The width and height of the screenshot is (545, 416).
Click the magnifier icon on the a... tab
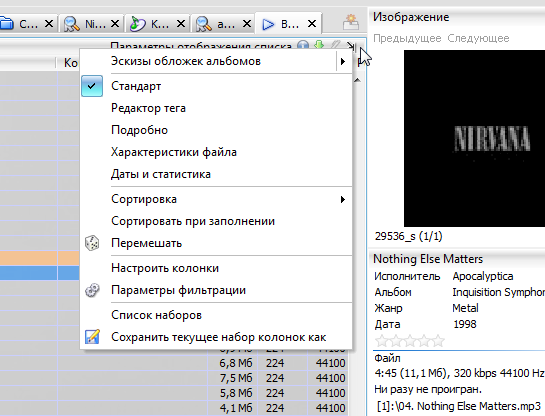point(203,24)
